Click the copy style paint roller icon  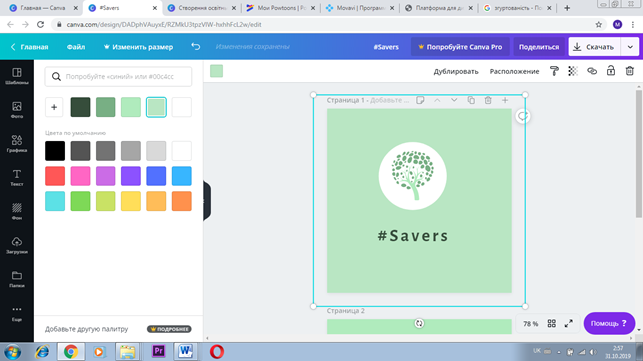point(554,71)
